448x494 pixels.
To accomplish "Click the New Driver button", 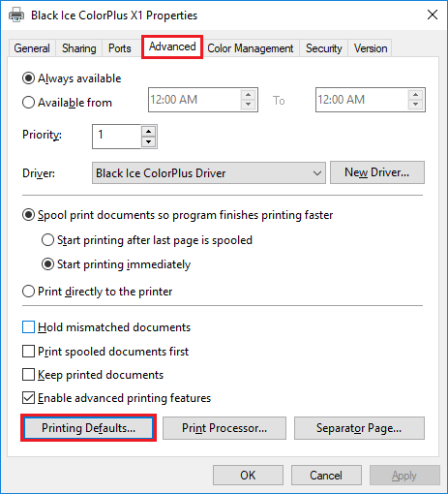I will 377,172.
